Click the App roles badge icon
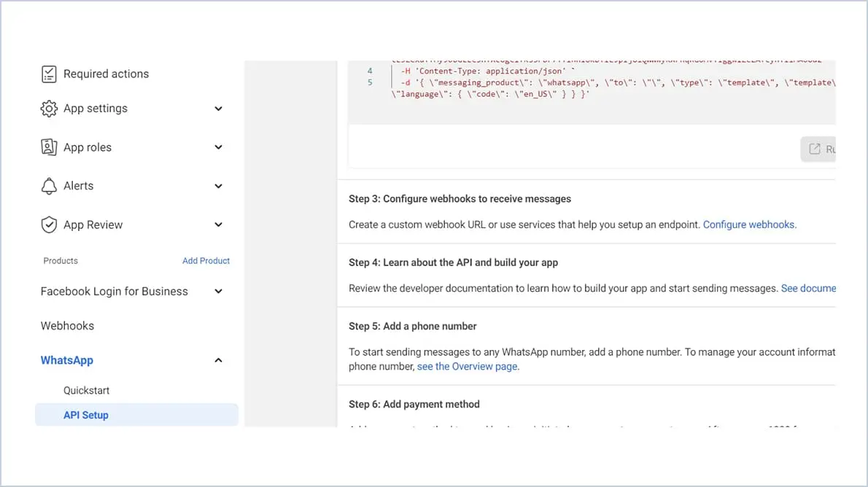The height and width of the screenshot is (487, 868). click(49, 147)
